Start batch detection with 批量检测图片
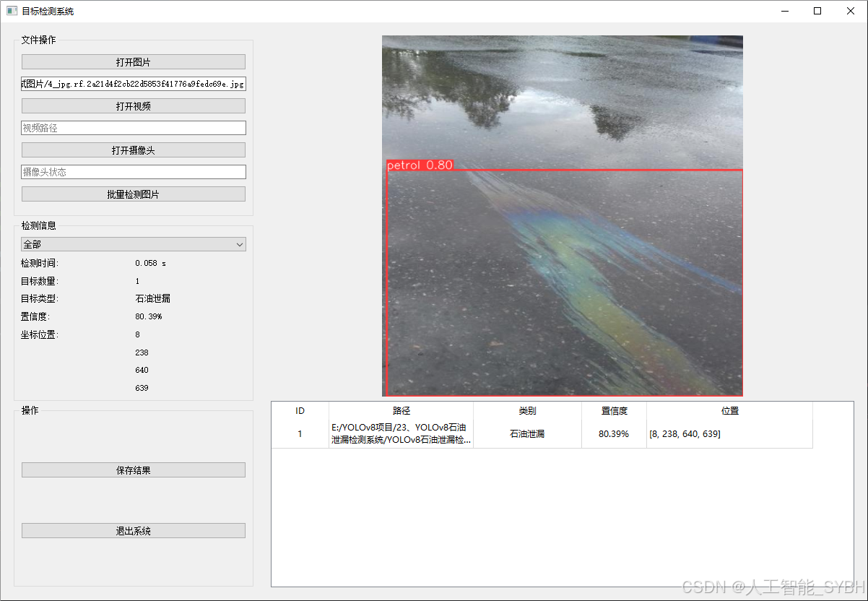 click(134, 194)
